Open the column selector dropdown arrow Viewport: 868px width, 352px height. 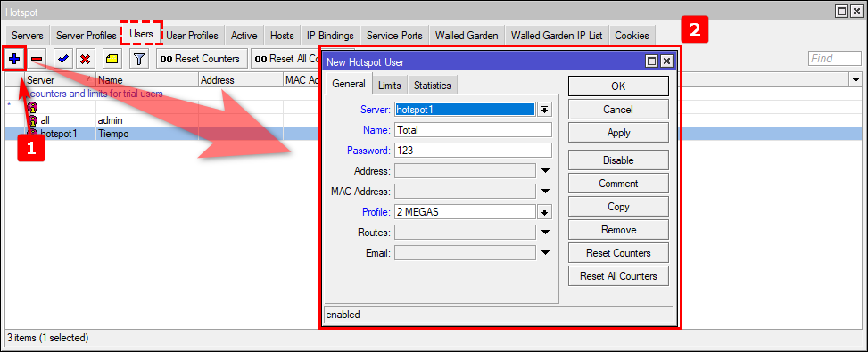pos(855,80)
